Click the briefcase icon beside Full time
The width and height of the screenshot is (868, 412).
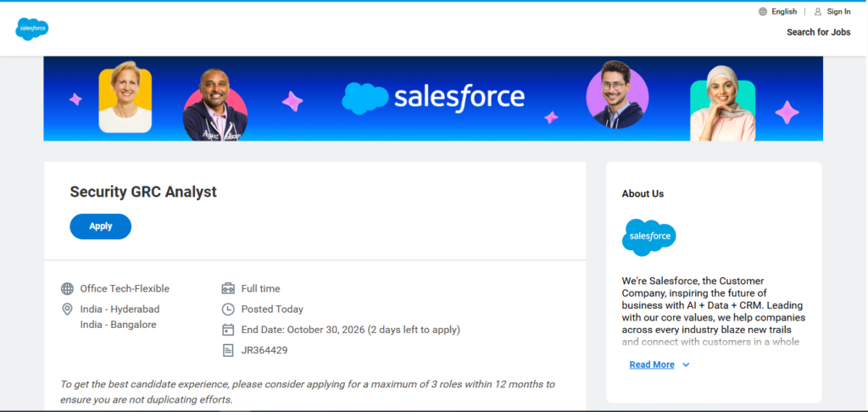(x=228, y=288)
